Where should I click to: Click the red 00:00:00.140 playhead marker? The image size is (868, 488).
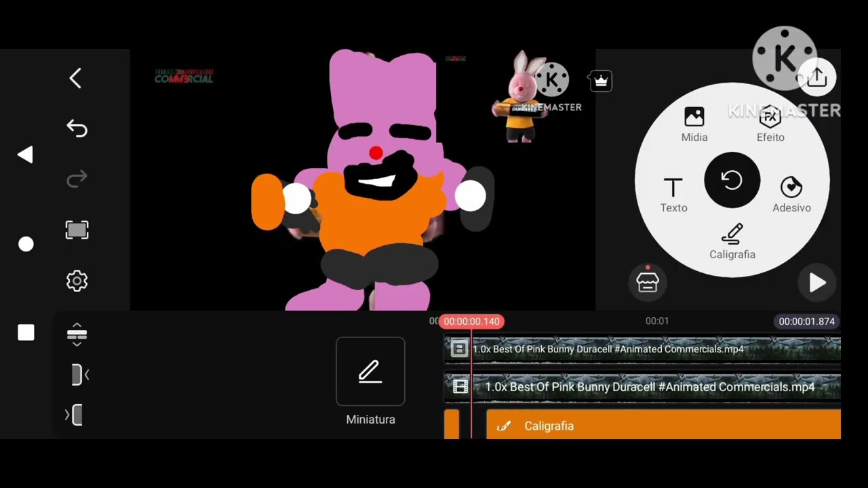(x=471, y=321)
